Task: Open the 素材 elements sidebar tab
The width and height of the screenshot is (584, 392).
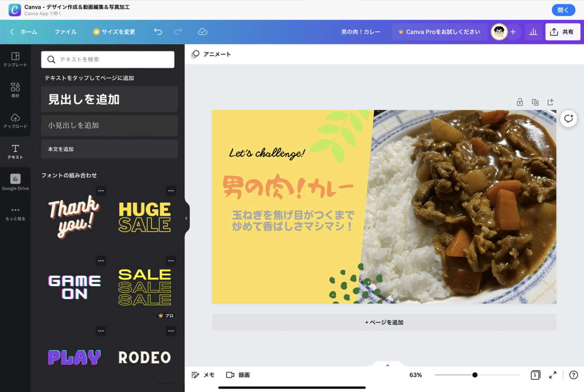Action: [x=15, y=90]
